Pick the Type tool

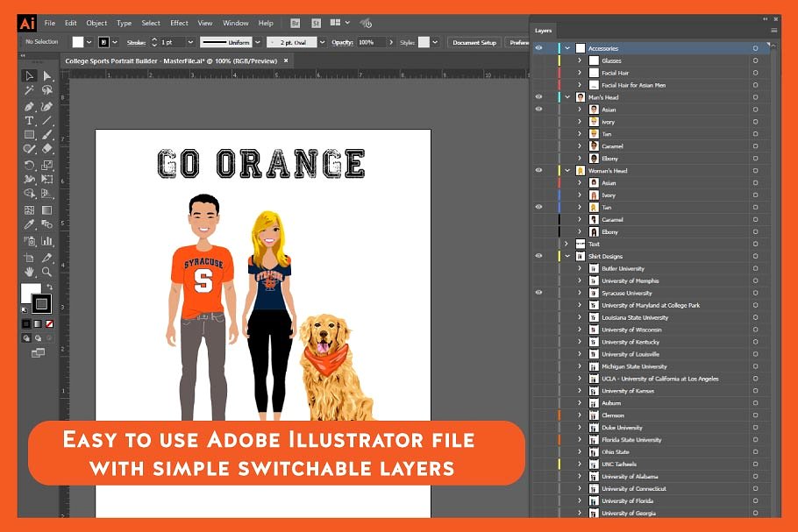pyautogui.click(x=29, y=120)
